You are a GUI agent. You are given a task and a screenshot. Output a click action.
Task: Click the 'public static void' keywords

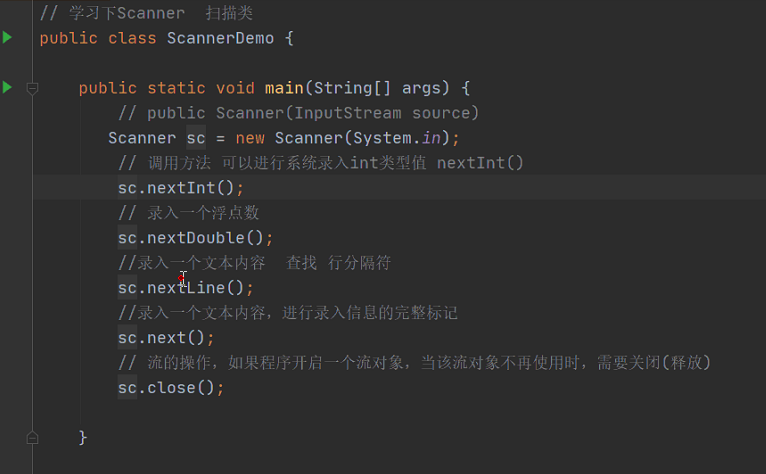pos(167,88)
